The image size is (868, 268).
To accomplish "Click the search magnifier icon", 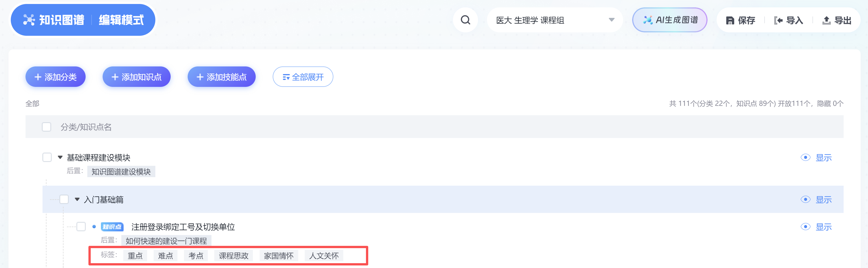I will (465, 20).
